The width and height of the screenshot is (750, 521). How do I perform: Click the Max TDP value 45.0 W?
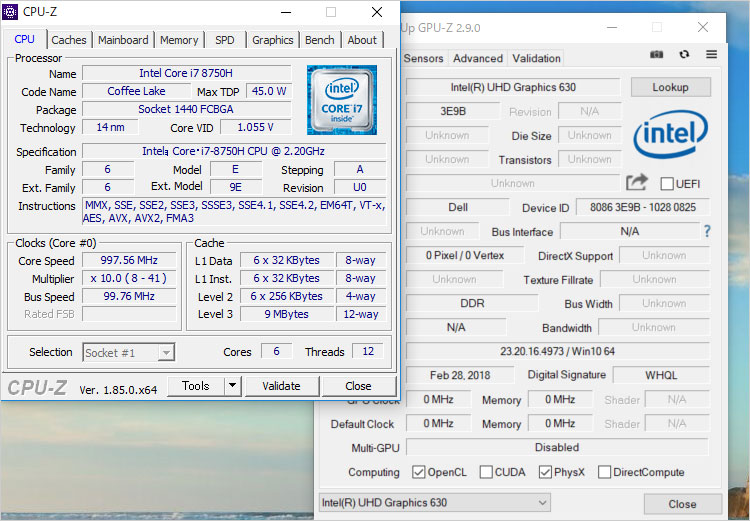point(268,91)
